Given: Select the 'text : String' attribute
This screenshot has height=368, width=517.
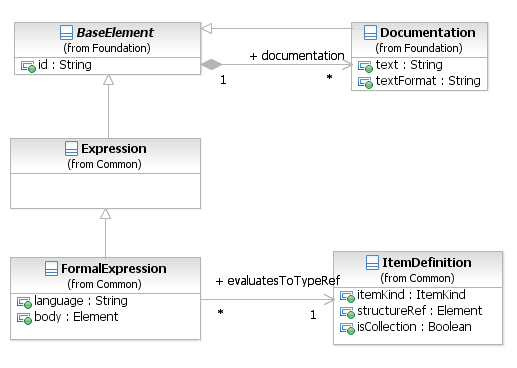Looking at the screenshot, I should 409,65.
